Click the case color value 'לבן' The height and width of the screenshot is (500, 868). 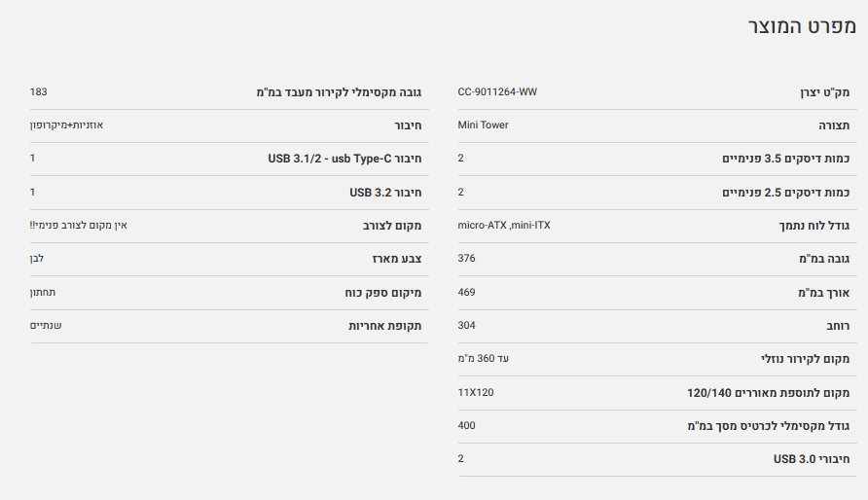(x=37, y=258)
